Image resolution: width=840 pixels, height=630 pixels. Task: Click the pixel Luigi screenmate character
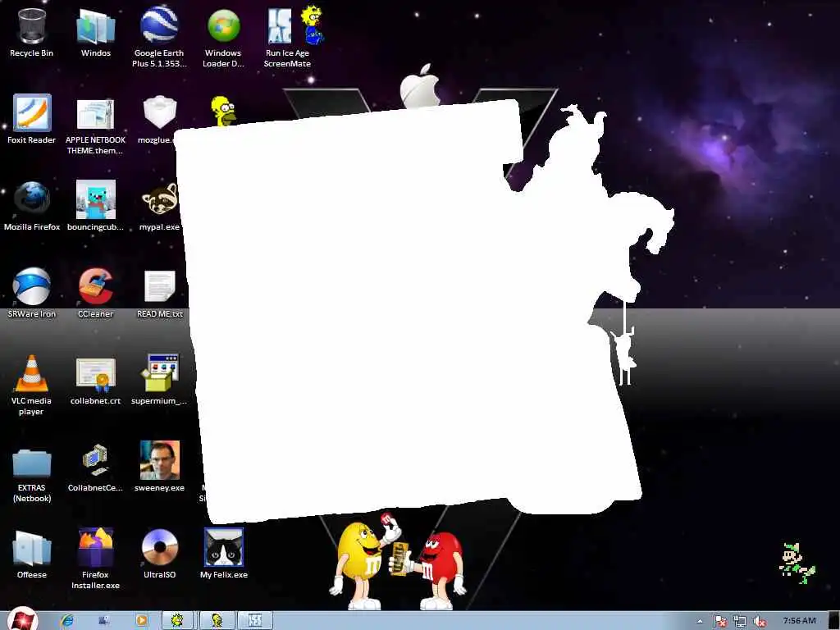(x=797, y=563)
